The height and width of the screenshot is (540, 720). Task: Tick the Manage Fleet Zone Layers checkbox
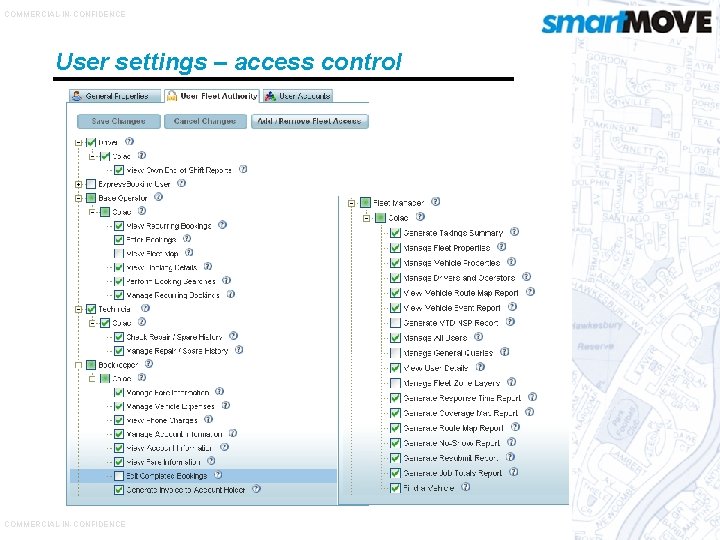click(x=395, y=383)
